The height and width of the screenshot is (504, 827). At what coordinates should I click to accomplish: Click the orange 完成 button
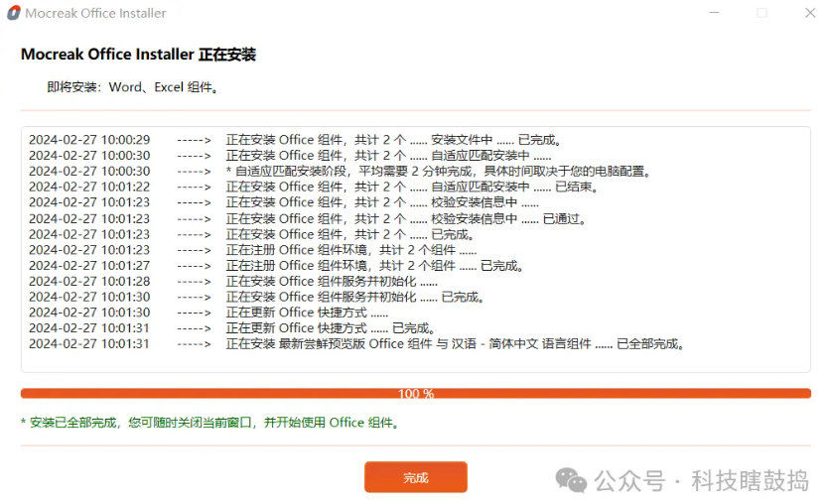click(x=416, y=477)
